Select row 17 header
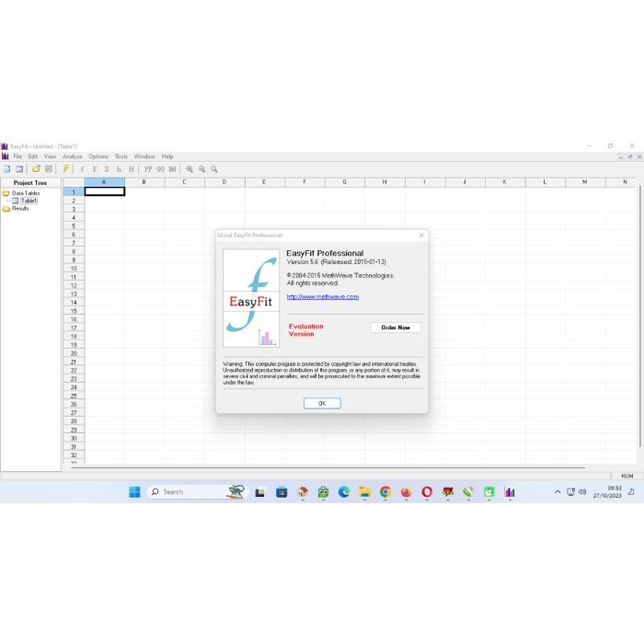644x644 pixels. click(x=74, y=328)
